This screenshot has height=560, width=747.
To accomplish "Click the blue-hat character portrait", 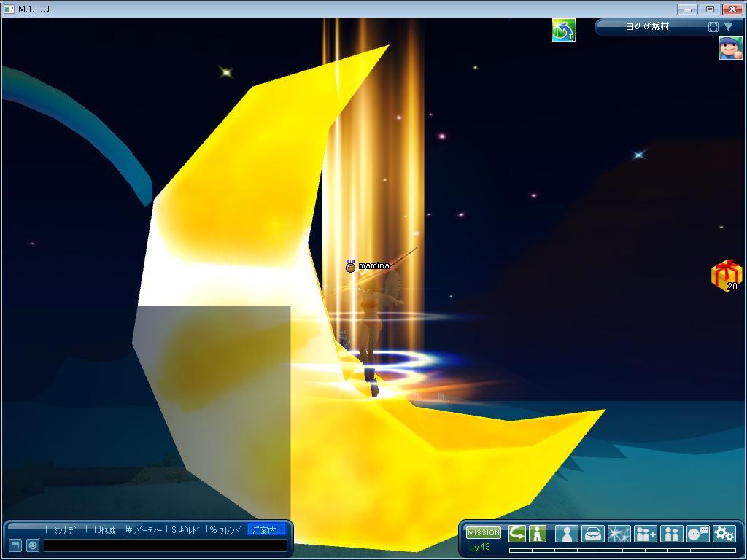I will pyautogui.click(x=730, y=48).
